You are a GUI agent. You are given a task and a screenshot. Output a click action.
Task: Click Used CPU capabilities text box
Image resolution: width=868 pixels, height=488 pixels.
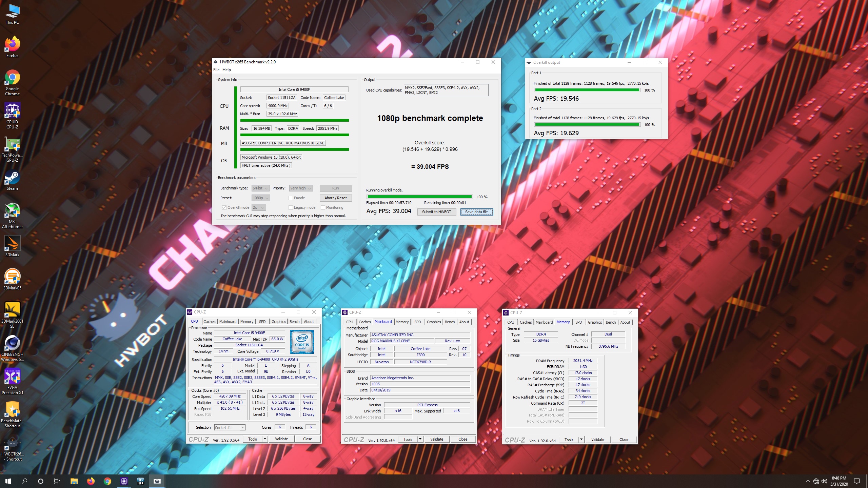click(x=446, y=90)
